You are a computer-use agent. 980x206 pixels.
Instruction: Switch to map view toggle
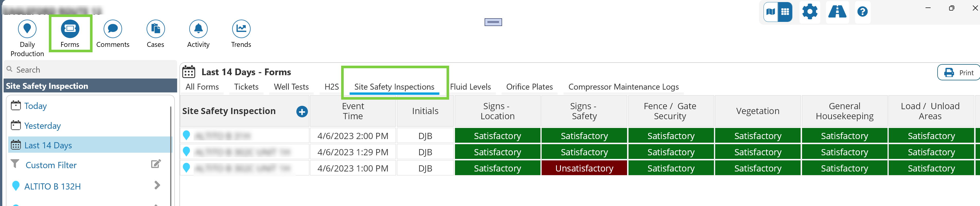[771, 12]
